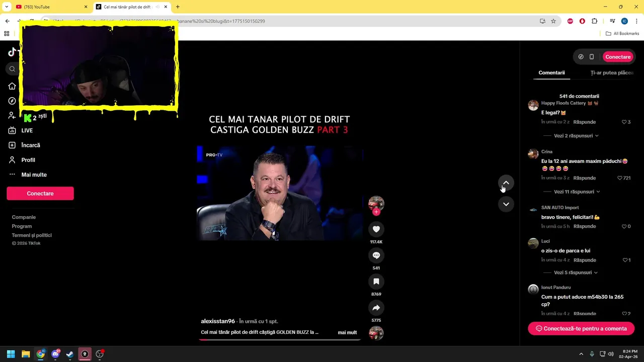
Task: Open comments via speech bubble icon
Action: 376,255
